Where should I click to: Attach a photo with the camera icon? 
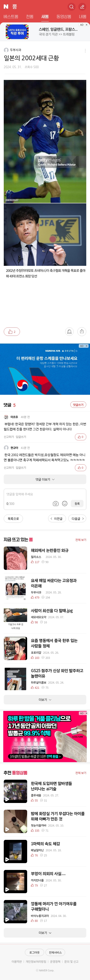coord(55,503)
